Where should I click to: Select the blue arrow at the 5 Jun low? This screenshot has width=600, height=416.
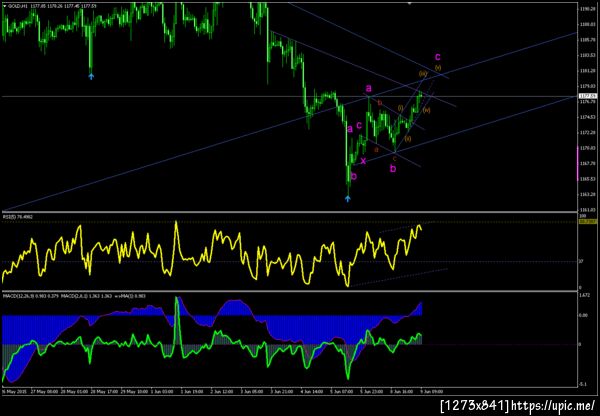pos(347,198)
